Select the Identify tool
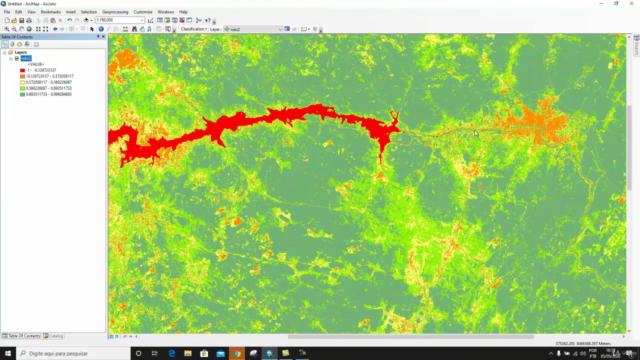This screenshot has height=360, width=640. [x=101, y=29]
